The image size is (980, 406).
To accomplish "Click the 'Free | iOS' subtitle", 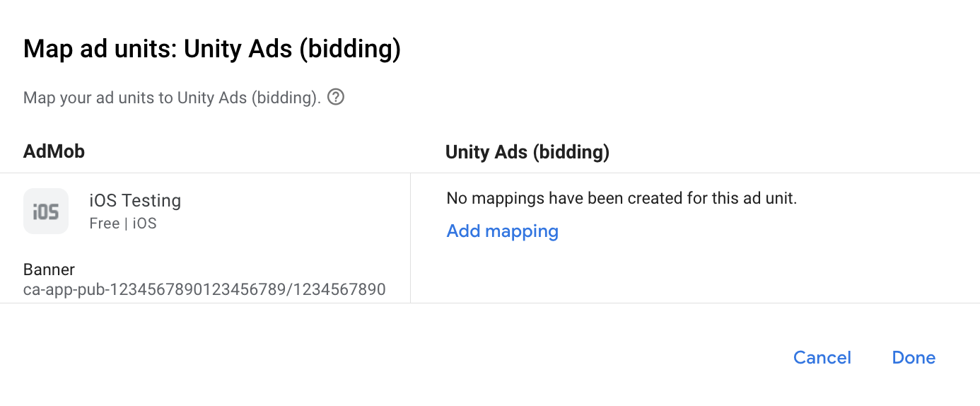I will 123,224.
